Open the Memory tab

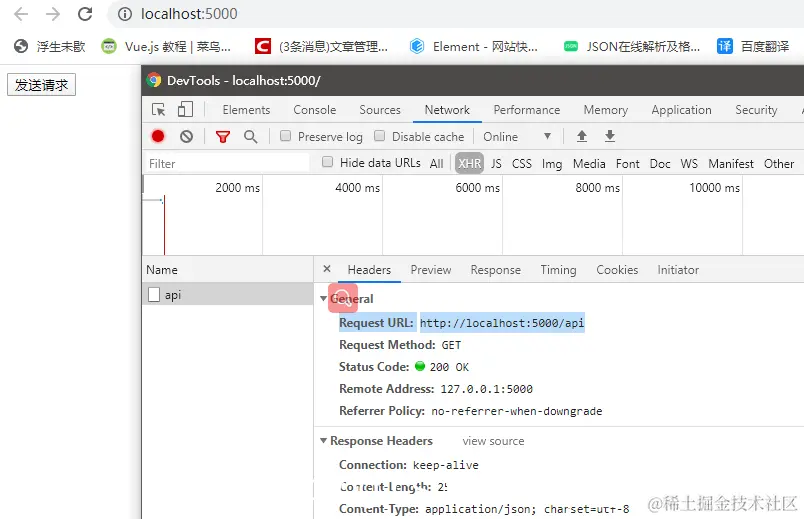(606, 110)
